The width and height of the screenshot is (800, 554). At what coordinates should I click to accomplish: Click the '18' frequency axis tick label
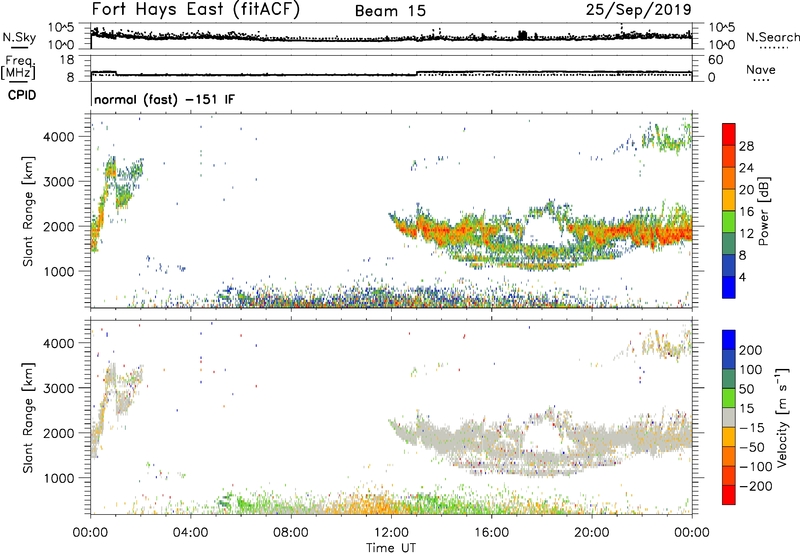tap(66, 60)
